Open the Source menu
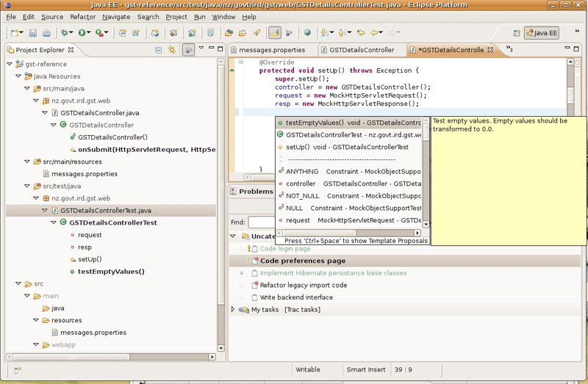Screen dimensions: 588x384 pos(52,17)
